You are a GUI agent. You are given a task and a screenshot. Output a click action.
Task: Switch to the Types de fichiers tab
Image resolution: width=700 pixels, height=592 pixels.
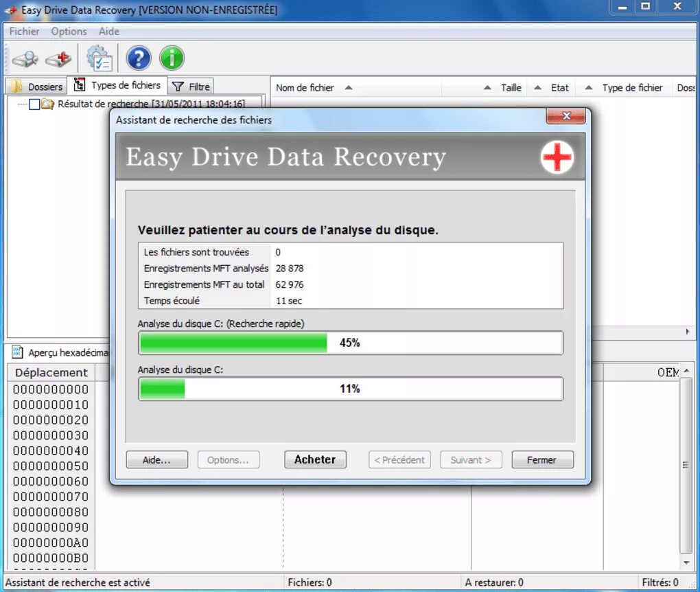pyautogui.click(x=117, y=85)
